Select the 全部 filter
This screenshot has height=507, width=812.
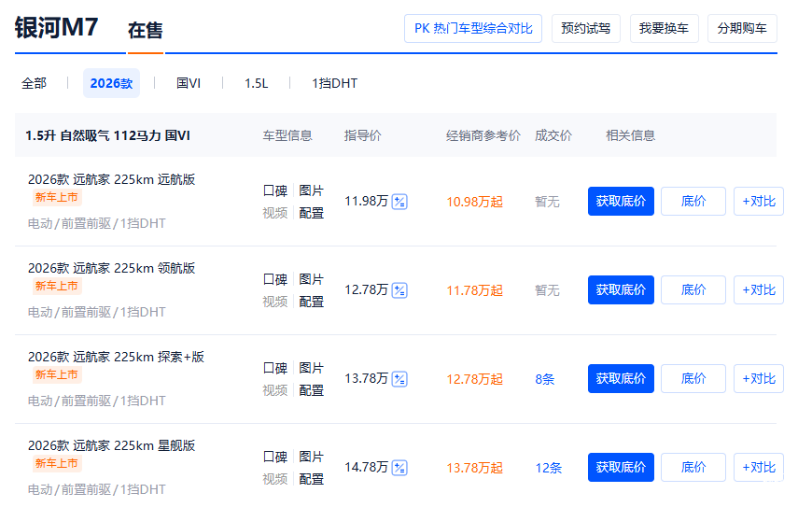[x=35, y=83]
